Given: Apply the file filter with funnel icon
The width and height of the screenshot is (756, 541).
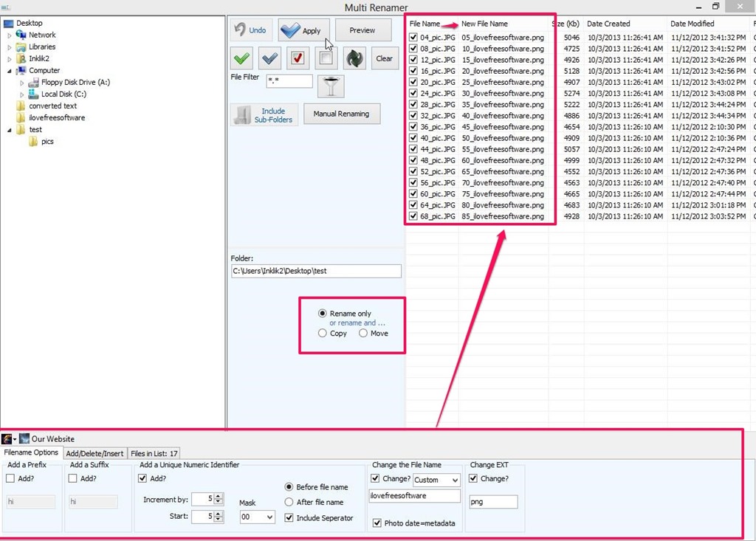Looking at the screenshot, I should (x=331, y=86).
